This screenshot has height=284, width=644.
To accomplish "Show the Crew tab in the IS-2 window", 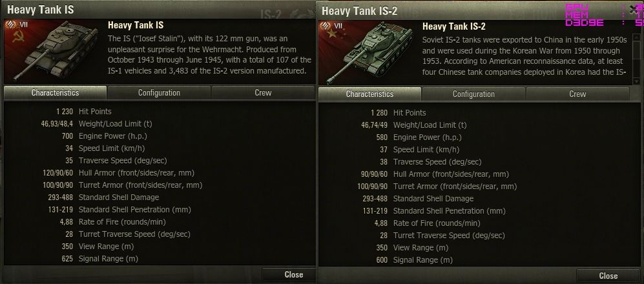I will pos(577,94).
